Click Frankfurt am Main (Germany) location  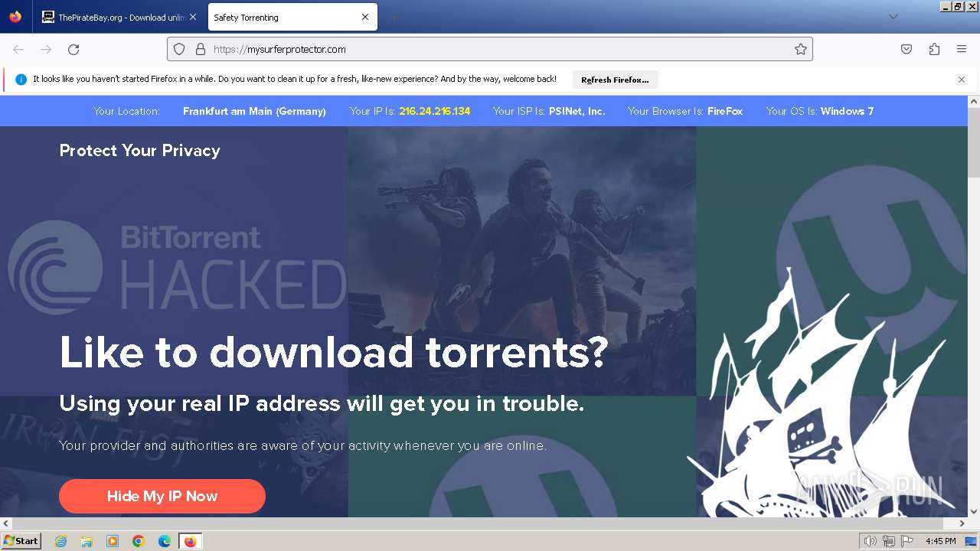coord(254,111)
